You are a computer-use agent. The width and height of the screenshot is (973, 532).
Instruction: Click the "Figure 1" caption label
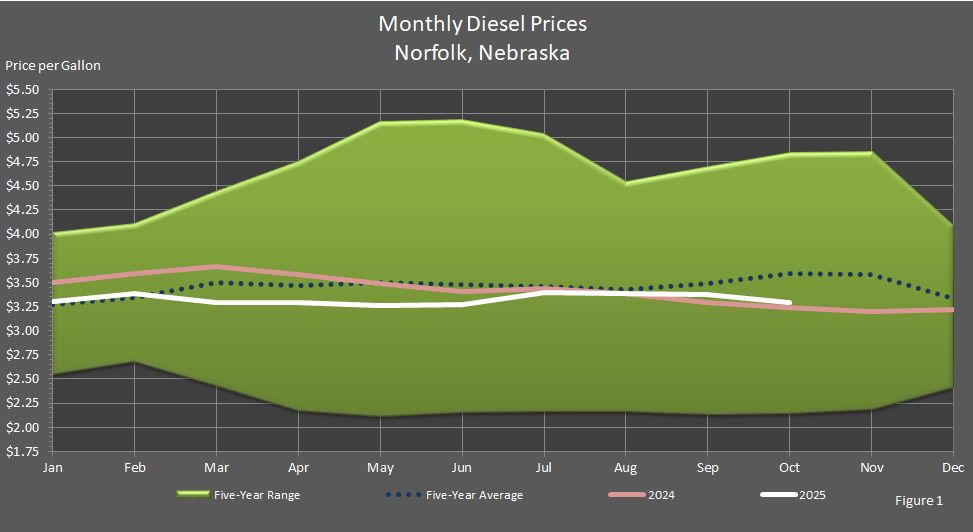(919, 500)
